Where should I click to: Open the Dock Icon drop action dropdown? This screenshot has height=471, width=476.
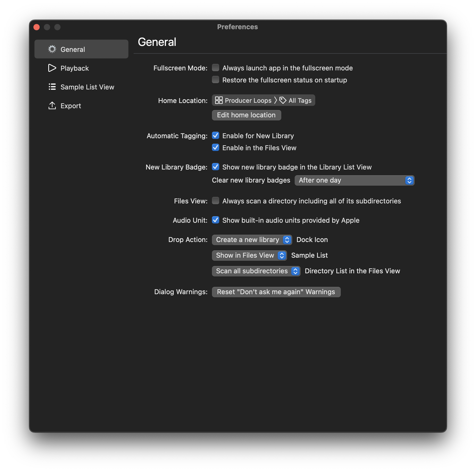tap(252, 240)
